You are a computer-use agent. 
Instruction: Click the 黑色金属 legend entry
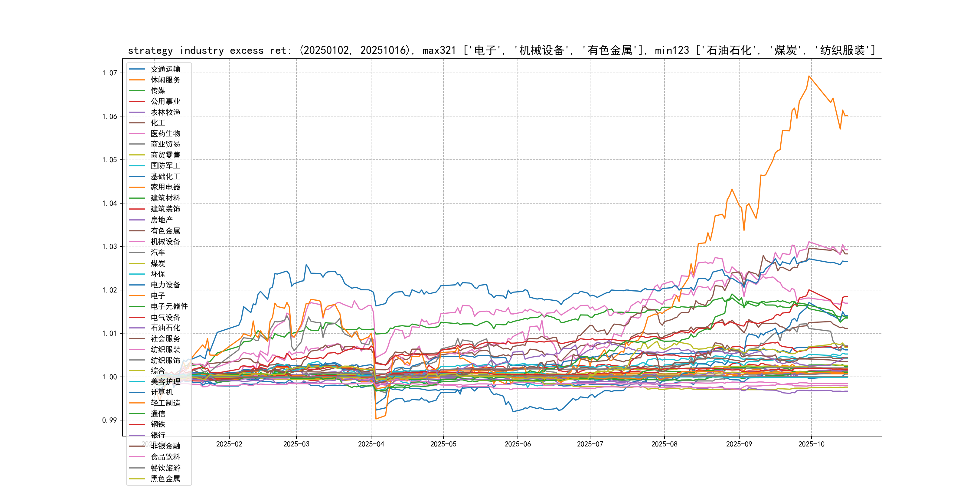tap(165, 479)
